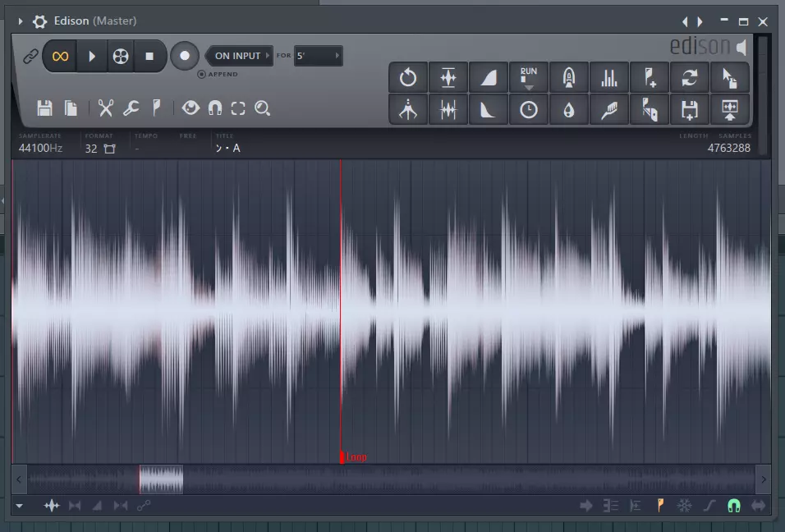Apply the Fade In ramp tool
The width and height of the screenshot is (785, 532).
[488, 77]
